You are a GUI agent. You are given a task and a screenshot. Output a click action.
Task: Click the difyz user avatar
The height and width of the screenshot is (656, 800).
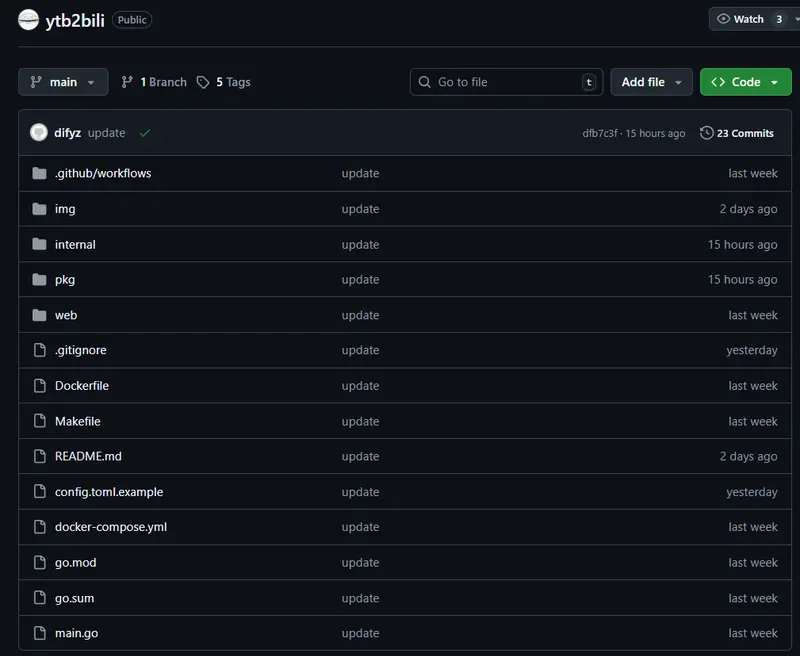[39, 132]
